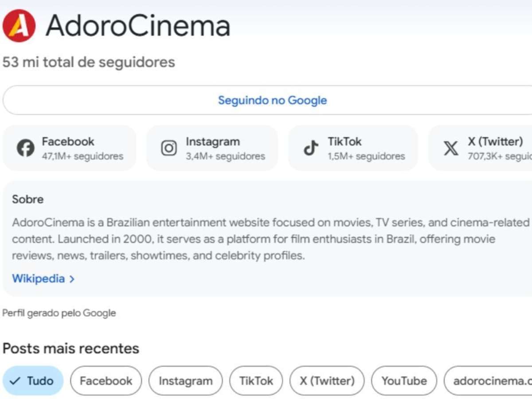Click the Instagram camera icon in followers card
Screen dimensions: 532x399
click(169, 148)
